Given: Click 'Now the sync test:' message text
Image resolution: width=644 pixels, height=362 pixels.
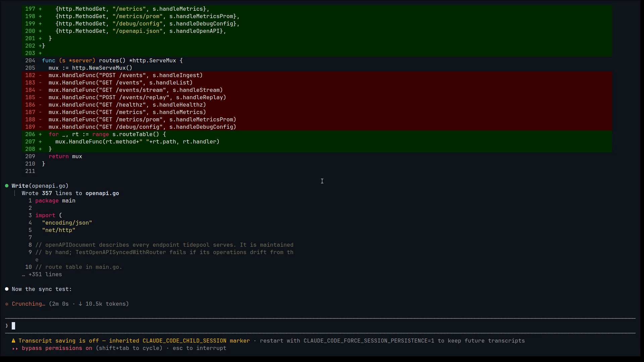Looking at the screenshot, I should (x=42, y=289).
